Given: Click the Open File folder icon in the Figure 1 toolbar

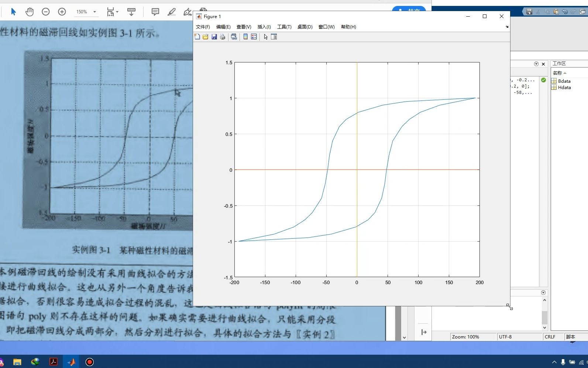Looking at the screenshot, I should (x=206, y=37).
